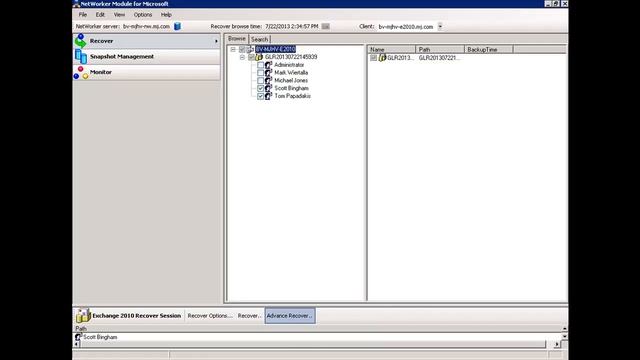Click the BV-MJHV-E2010 server icon in tree

point(250,49)
